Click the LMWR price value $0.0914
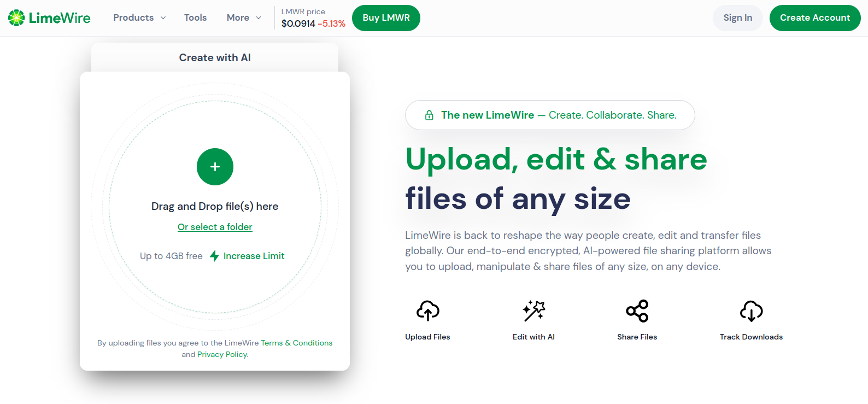The width and height of the screenshot is (868, 404). click(298, 24)
